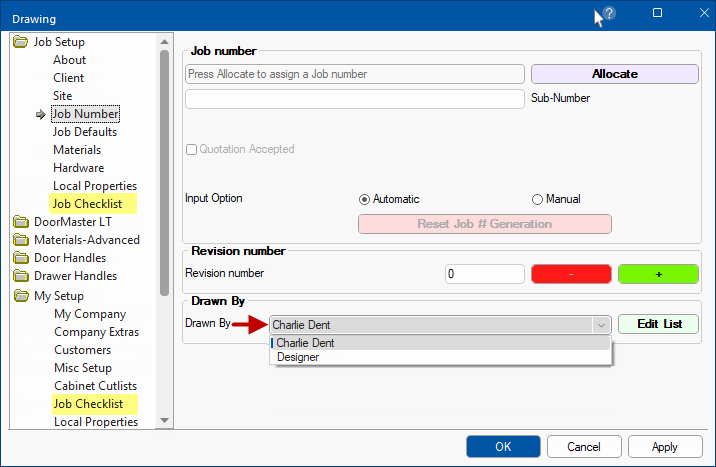Choose Charlie Dent in dropdown list
Image resolution: width=716 pixels, height=467 pixels.
click(441, 343)
